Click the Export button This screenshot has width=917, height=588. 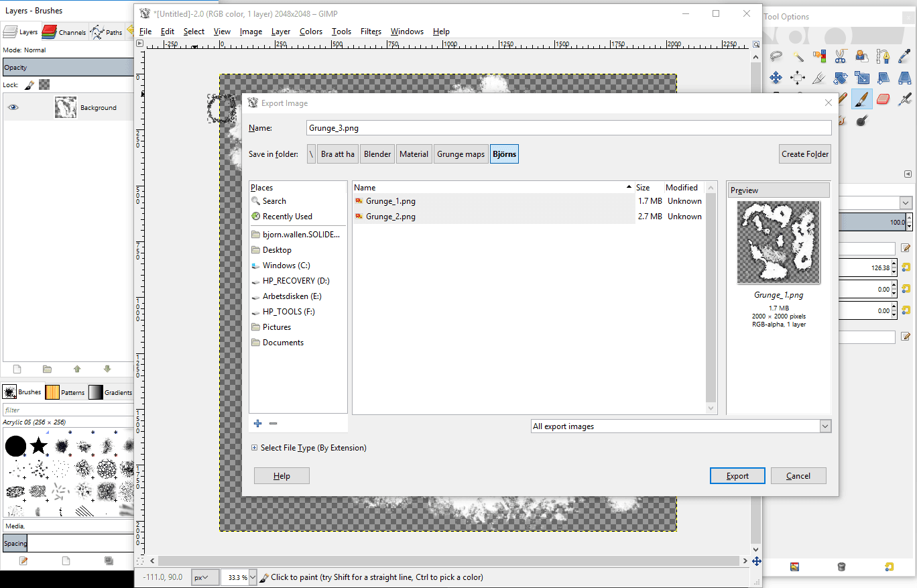point(737,475)
